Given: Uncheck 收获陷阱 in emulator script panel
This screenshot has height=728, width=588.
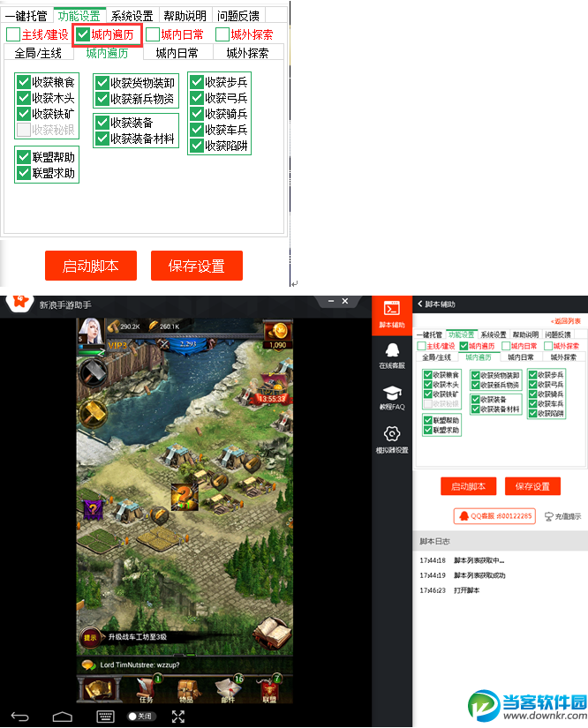Looking at the screenshot, I should (532, 413).
